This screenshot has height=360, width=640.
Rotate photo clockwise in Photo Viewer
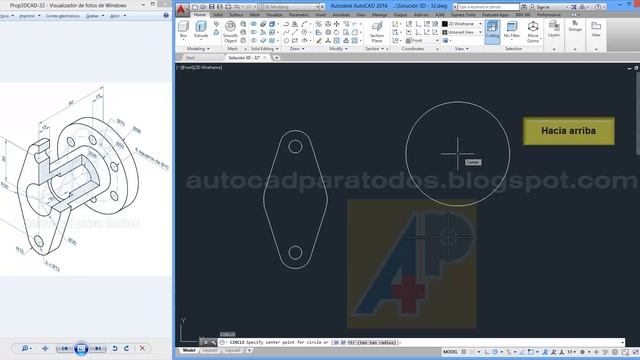click(127, 348)
